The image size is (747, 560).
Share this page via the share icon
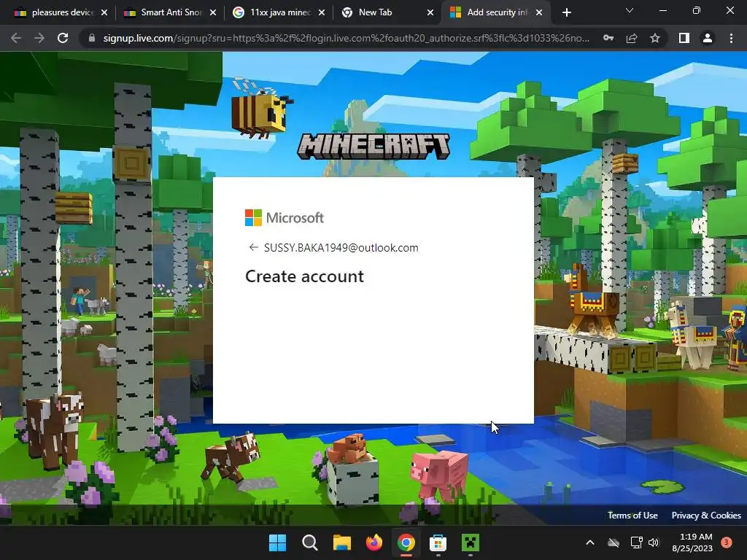point(632,38)
